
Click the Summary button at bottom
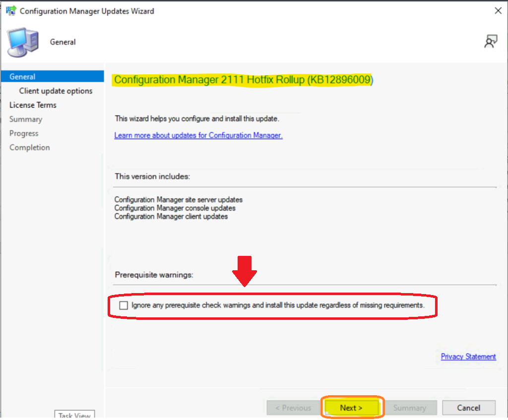[x=410, y=408]
